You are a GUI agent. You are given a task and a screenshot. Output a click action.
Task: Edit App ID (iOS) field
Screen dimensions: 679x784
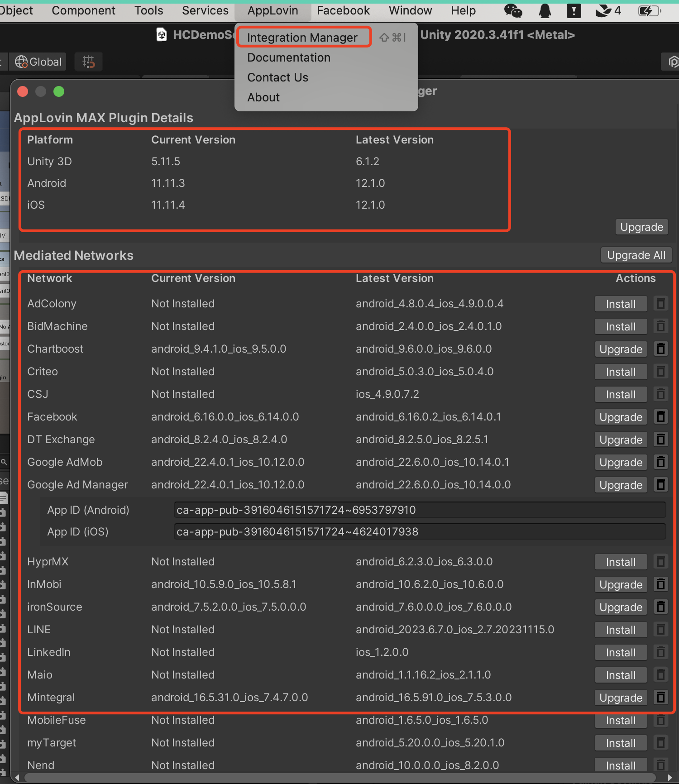coord(420,532)
